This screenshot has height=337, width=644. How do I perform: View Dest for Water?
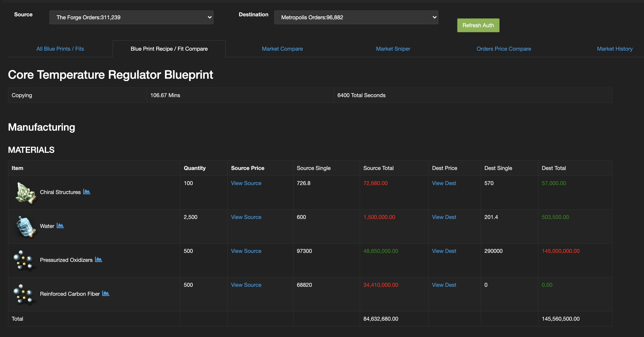pos(444,217)
